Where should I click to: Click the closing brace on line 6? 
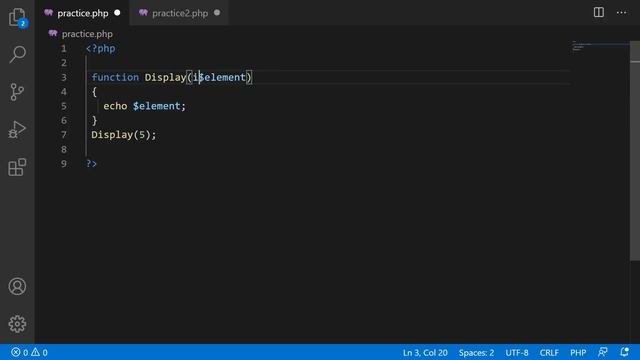[x=94, y=120]
